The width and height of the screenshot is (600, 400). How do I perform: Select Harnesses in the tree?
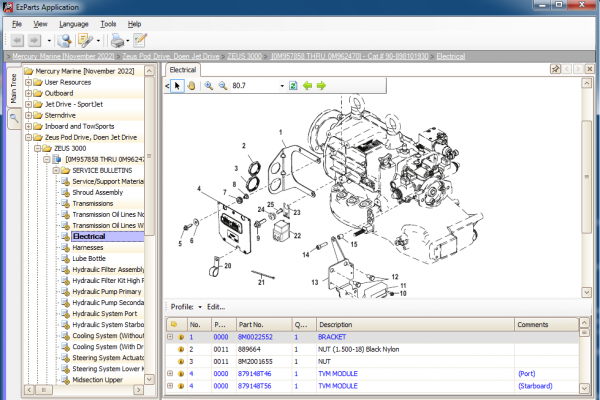89,247
